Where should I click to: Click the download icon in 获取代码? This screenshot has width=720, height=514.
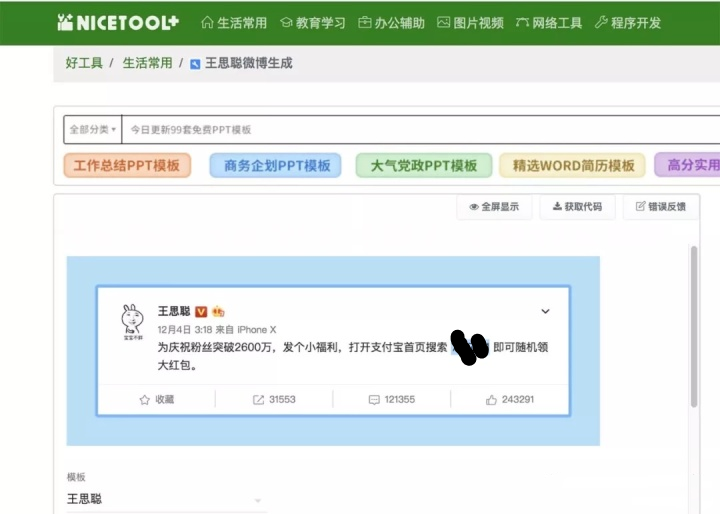point(557,206)
